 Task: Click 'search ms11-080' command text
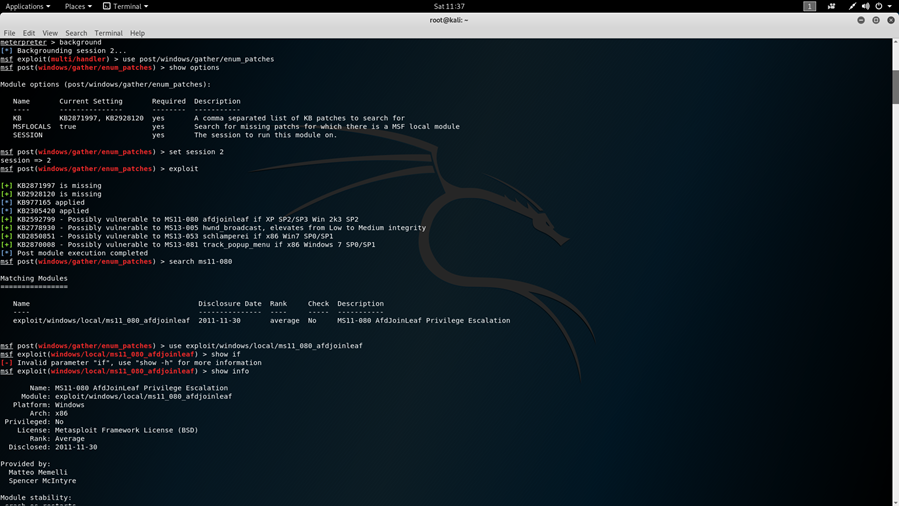200,261
